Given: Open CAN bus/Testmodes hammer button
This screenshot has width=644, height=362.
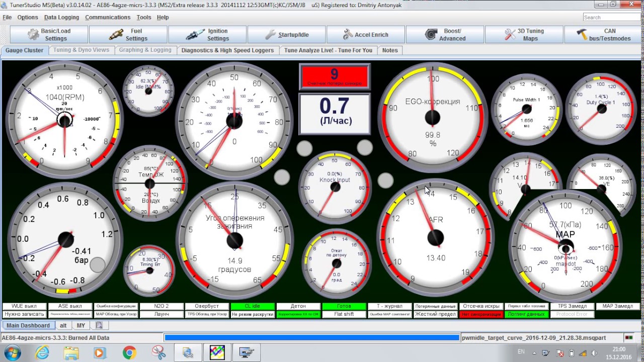Looking at the screenshot, I should click(603, 35).
